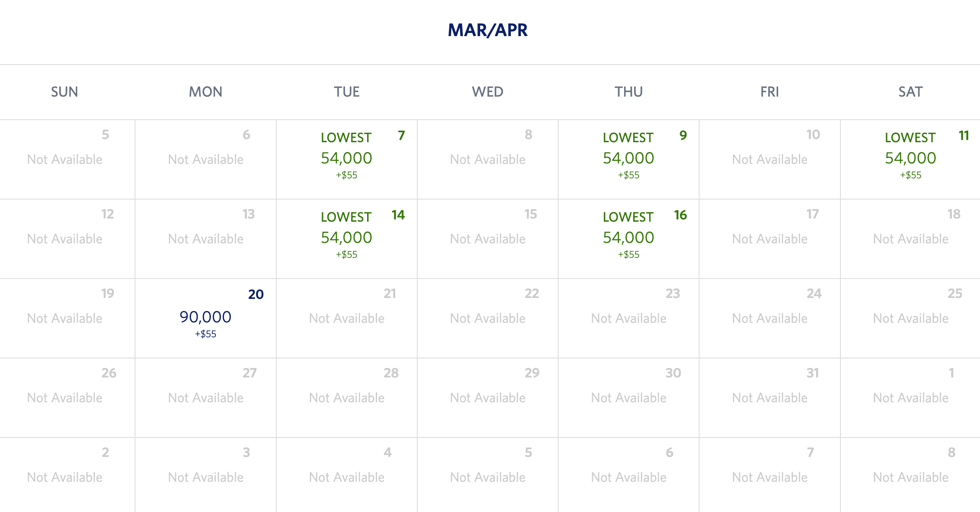This screenshot has width=980, height=512.
Task: Click the date number 5 on March 5
Action: click(106, 134)
